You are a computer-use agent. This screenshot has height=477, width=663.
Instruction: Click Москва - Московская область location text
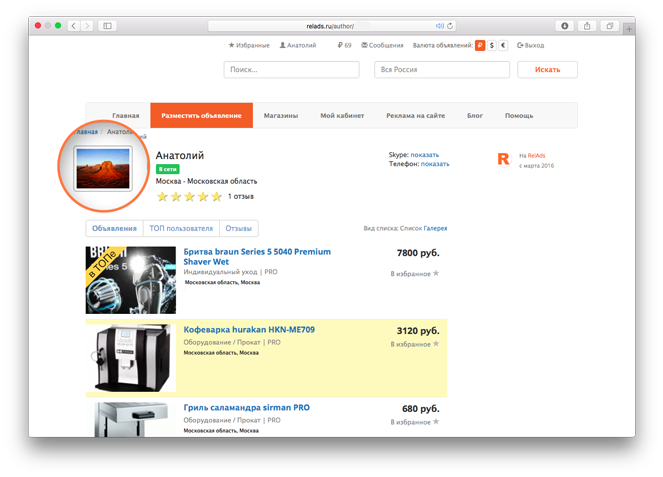(x=206, y=181)
